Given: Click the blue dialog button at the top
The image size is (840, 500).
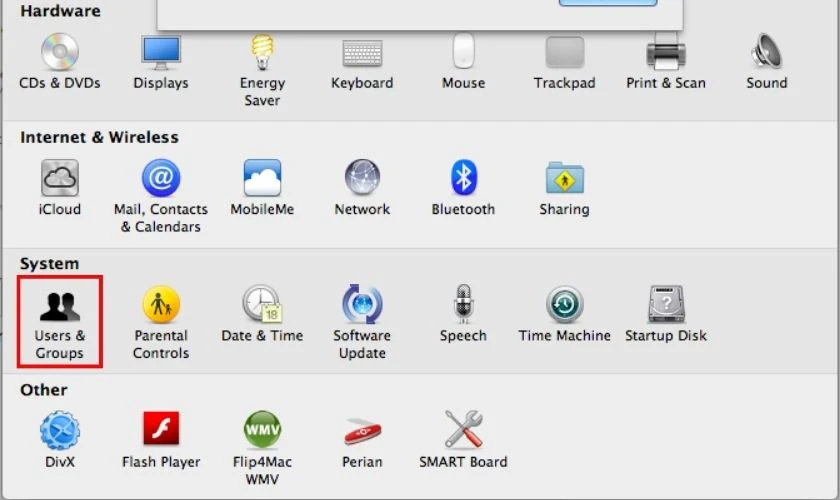Looking at the screenshot, I should click(x=608, y=3).
